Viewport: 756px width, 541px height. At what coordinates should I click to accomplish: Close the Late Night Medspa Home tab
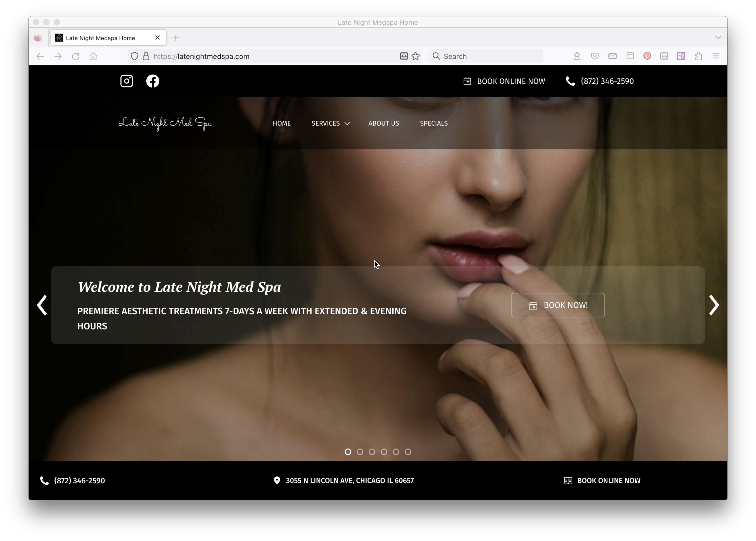click(157, 38)
